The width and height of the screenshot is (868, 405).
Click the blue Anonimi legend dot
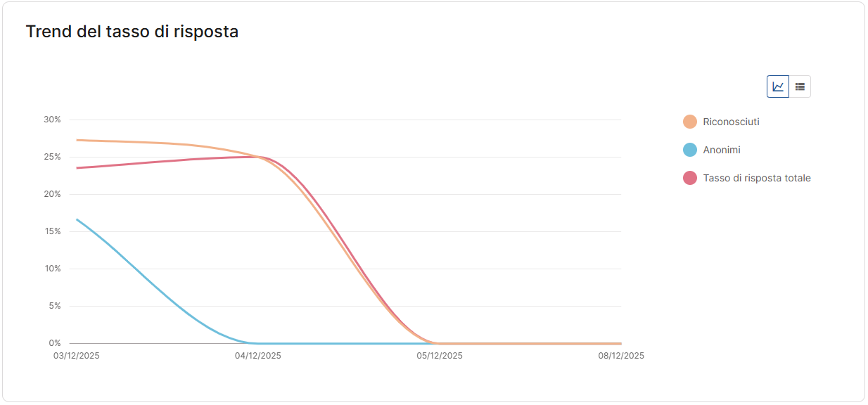(690, 150)
